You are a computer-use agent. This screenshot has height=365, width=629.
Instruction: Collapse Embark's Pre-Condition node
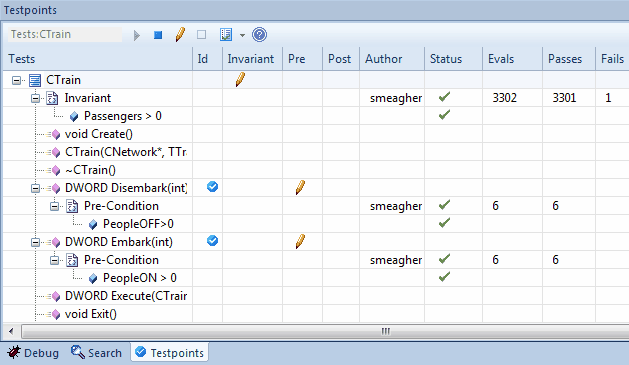point(55,260)
